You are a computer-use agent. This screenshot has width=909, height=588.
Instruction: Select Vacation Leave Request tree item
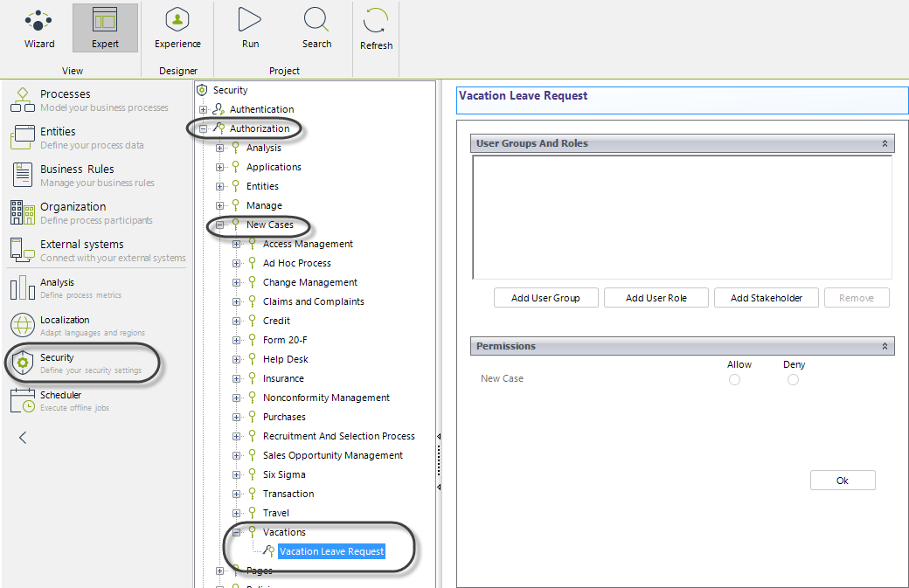(x=331, y=551)
